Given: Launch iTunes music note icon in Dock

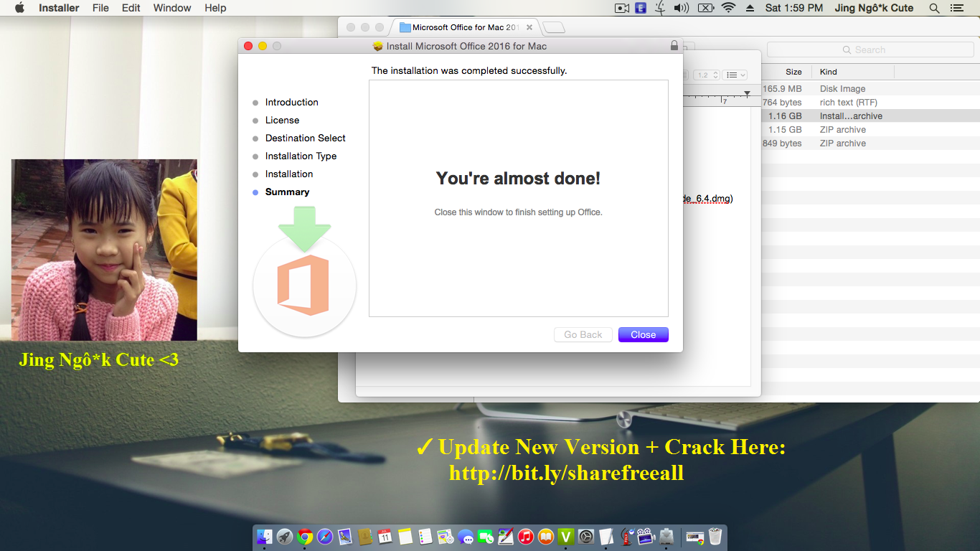Looking at the screenshot, I should (x=526, y=536).
